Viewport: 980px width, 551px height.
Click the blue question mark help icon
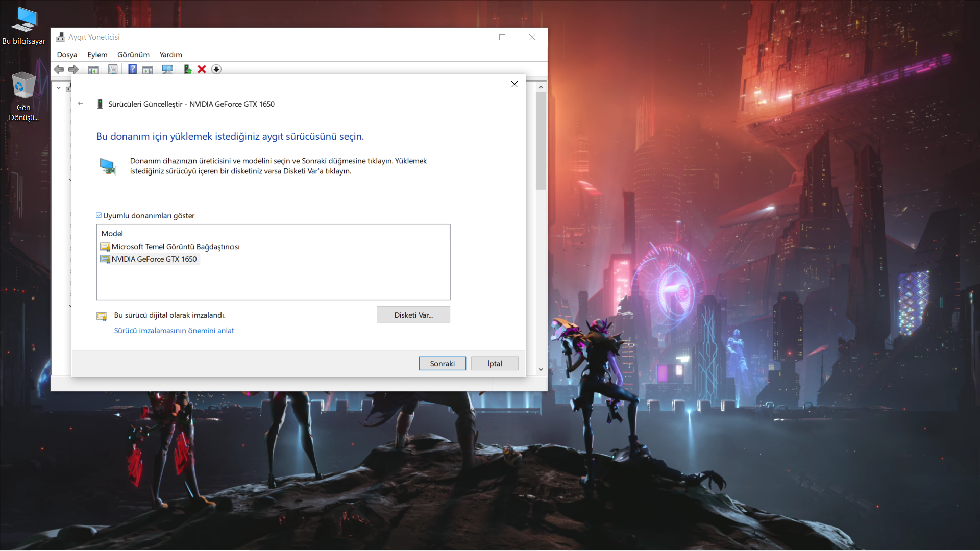point(132,69)
